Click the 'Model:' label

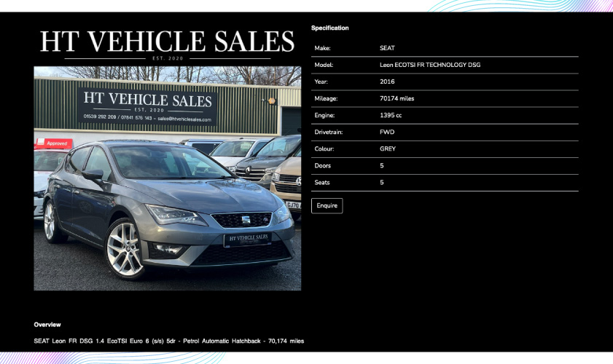(x=324, y=65)
